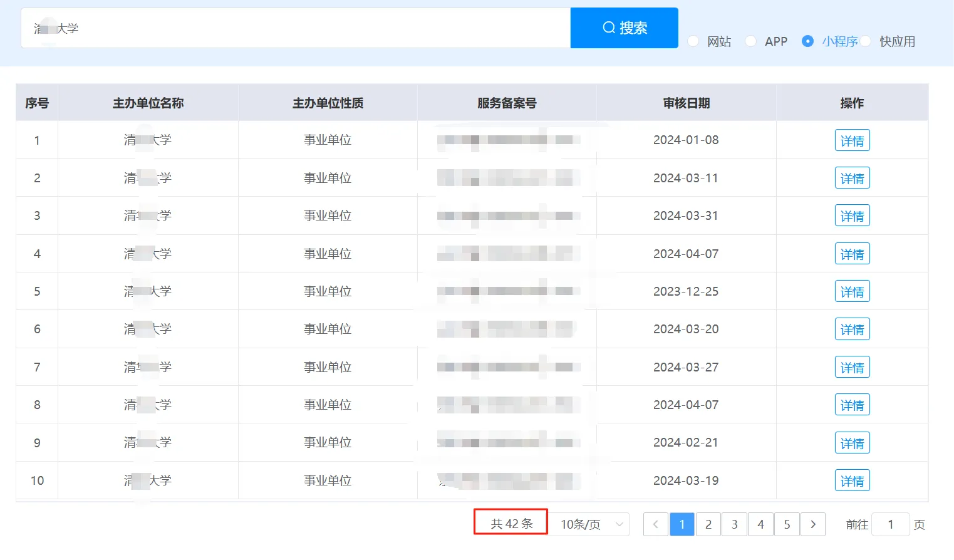The image size is (954, 560).
Task: Click the 审核日期 column header
Action: (687, 102)
